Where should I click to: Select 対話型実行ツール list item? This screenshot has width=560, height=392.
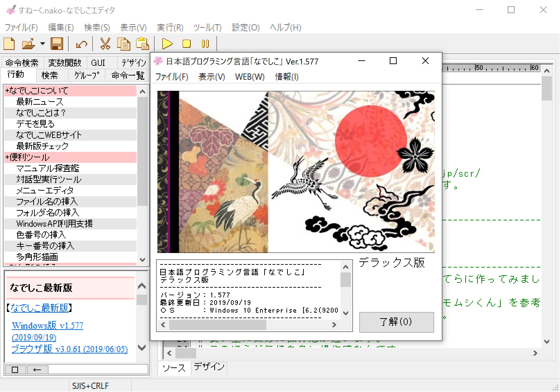(70, 179)
